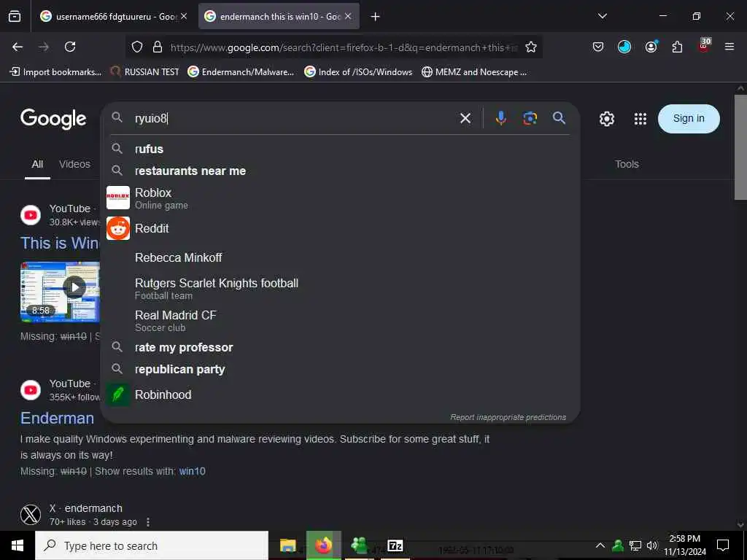Close the 'endermanch this is win10' tab
The image size is (747, 560).
pos(348,16)
